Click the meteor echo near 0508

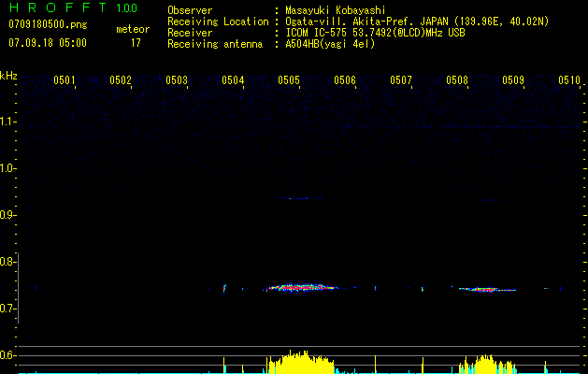click(487, 289)
